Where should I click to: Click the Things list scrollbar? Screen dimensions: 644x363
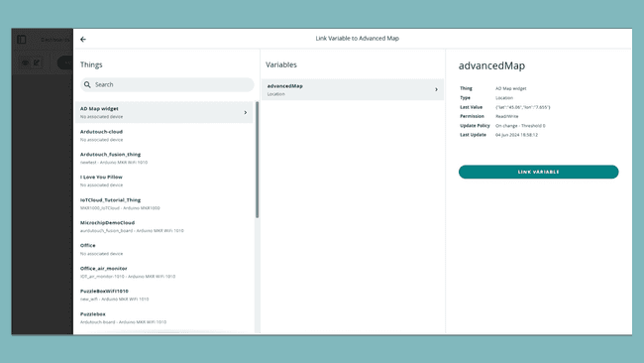click(258, 160)
